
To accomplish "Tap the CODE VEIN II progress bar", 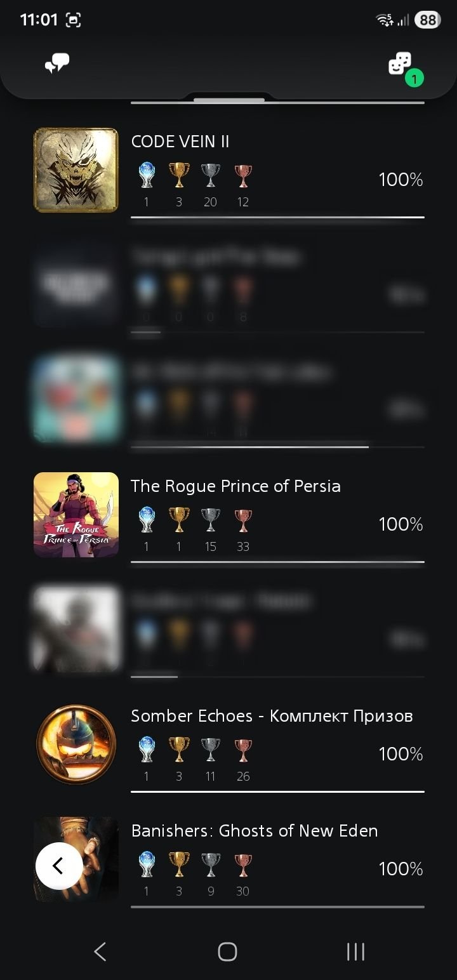I will 277,217.
